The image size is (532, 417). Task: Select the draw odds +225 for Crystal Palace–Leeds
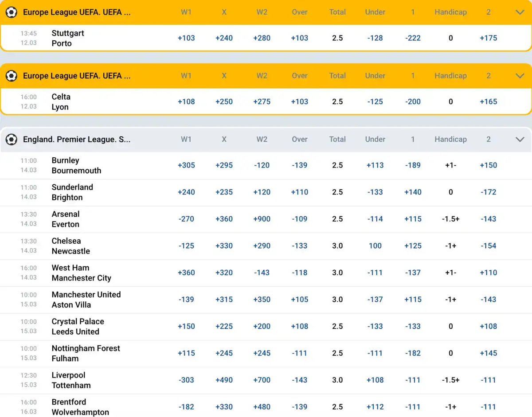click(x=224, y=327)
